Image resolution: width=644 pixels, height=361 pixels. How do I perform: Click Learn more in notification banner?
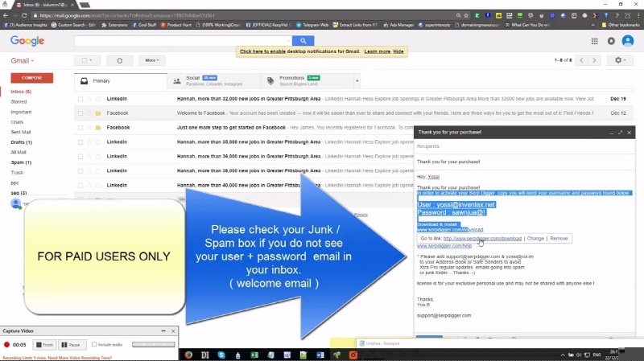377,51
